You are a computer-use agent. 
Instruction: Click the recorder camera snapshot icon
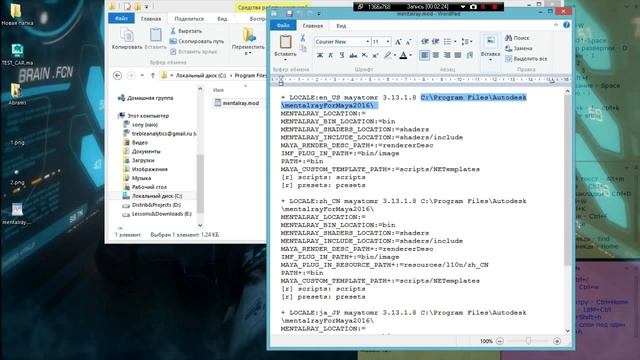473,7
